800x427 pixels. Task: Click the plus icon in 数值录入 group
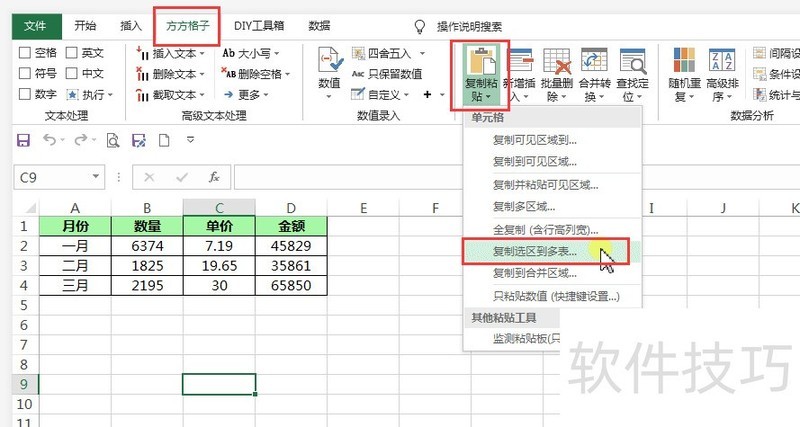point(428,94)
